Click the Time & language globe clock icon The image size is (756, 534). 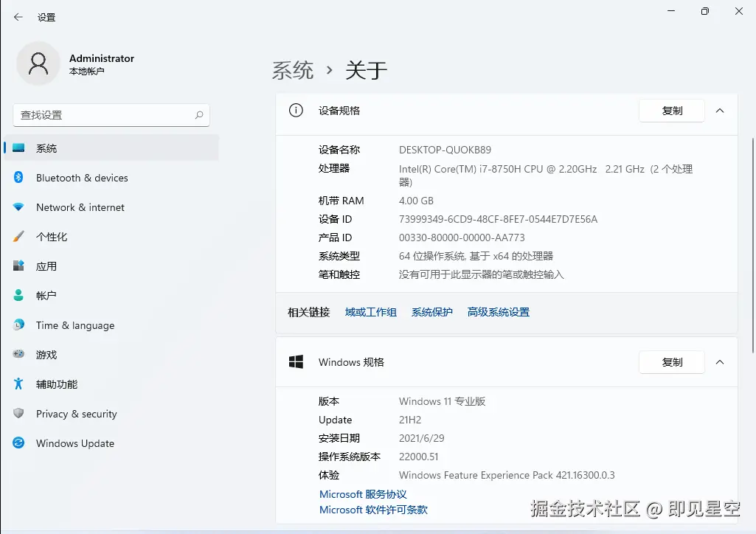(18, 325)
